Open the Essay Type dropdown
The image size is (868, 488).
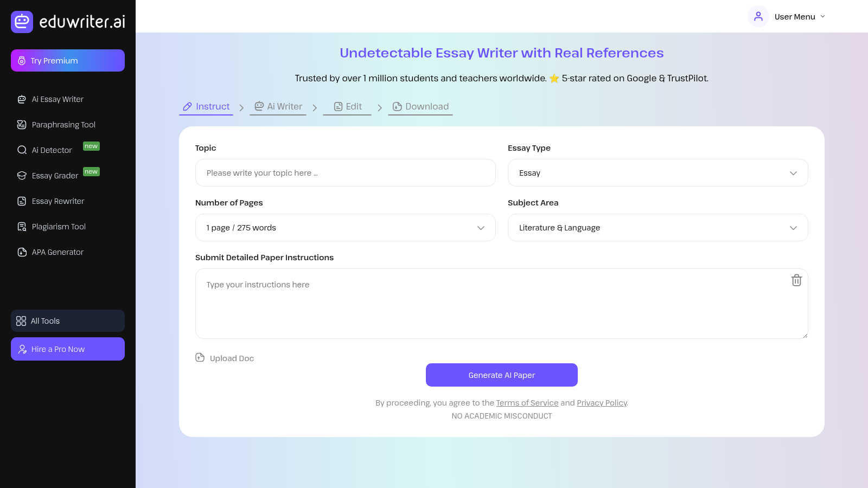pyautogui.click(x=658, y=173)
